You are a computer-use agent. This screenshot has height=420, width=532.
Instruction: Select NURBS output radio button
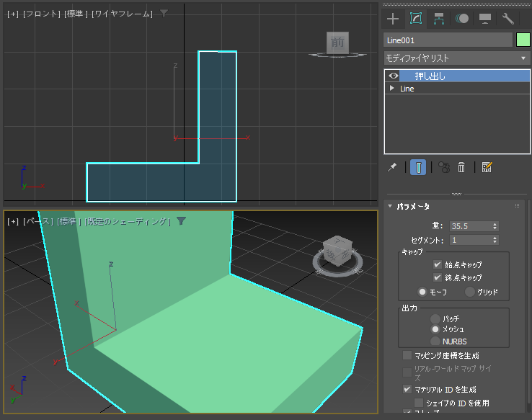pyautogui.click(x=435, y=341)
